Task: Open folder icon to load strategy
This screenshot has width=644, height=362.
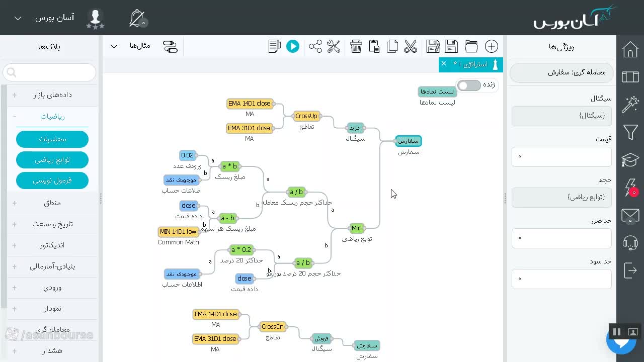Action: click(x=471, y=46)
